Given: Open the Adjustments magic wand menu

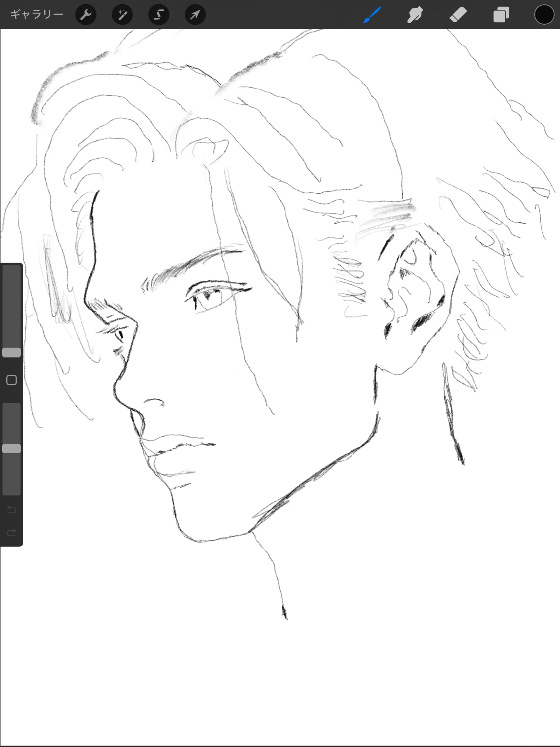Looking at the screenshot, I should pos(122,15).
